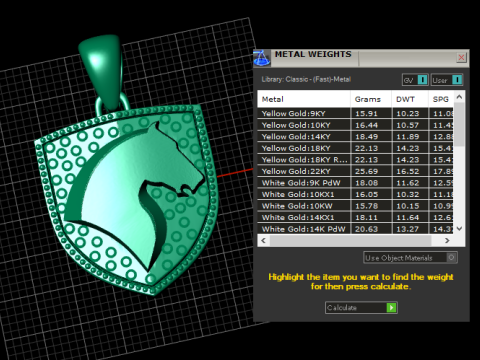
Task: Click the pendant bail loop
Action: pos(102,72)
